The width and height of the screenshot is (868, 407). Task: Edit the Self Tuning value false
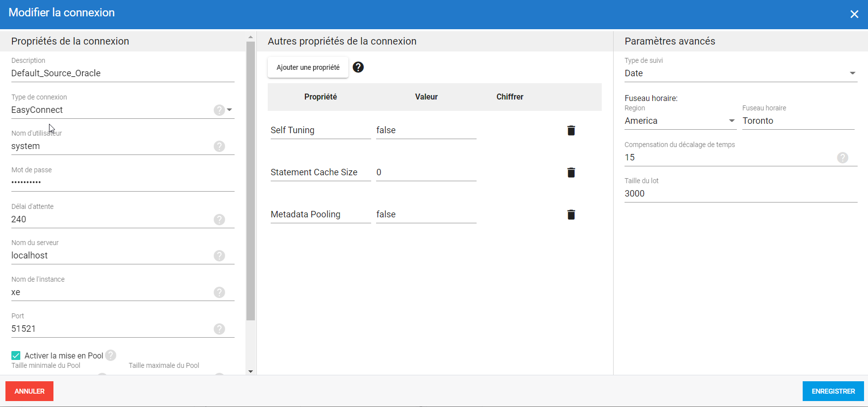pos(426,130)
